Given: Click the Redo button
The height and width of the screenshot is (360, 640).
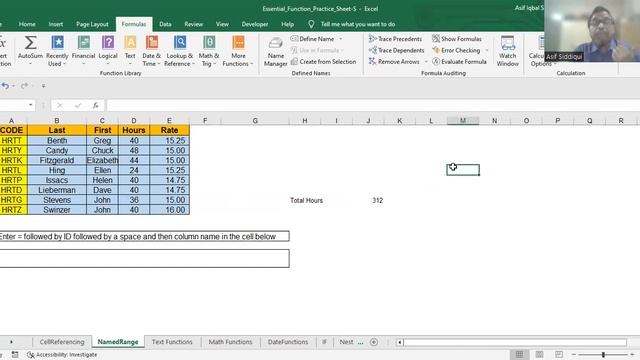Looking at the screenshot, I should click(24, 86).
